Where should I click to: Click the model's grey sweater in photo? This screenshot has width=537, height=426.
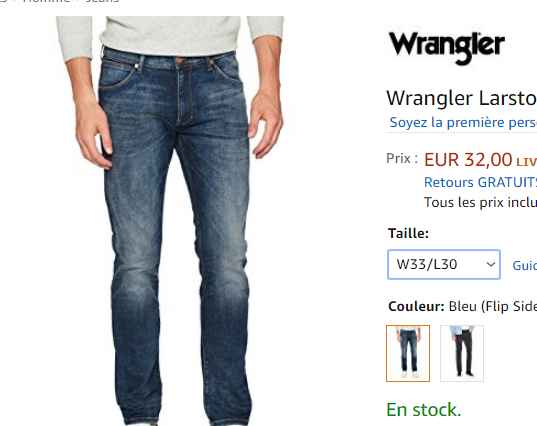coord(170,35)
